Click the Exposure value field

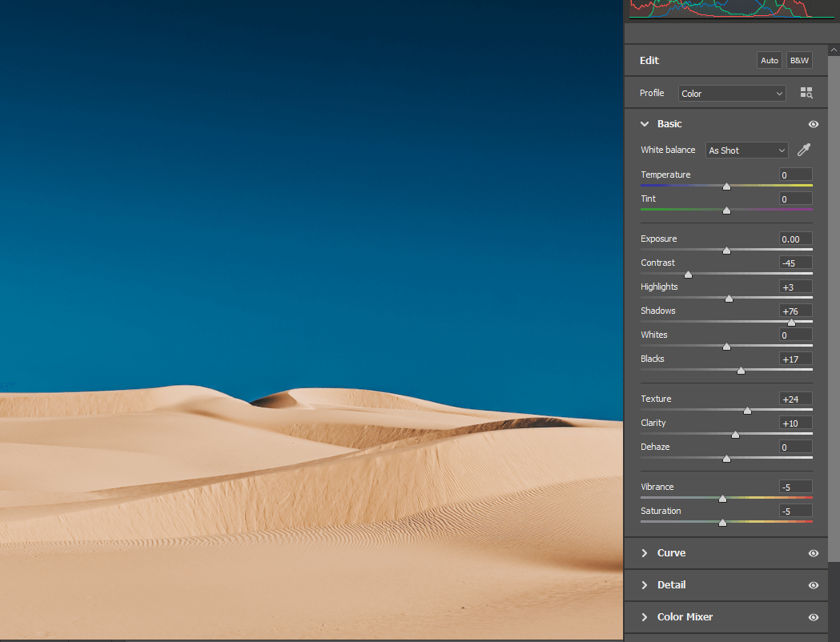(794, 239)
